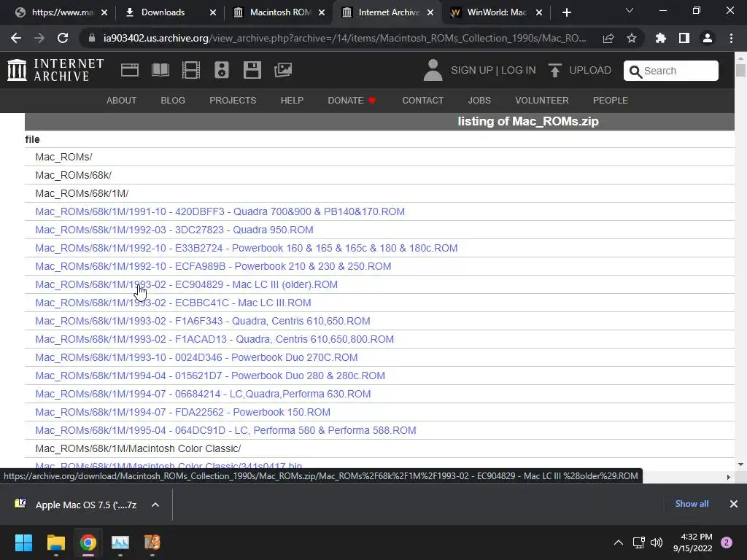Open the tab search chevron
This screenshot has height=560, width=747.
pos(630,10)
